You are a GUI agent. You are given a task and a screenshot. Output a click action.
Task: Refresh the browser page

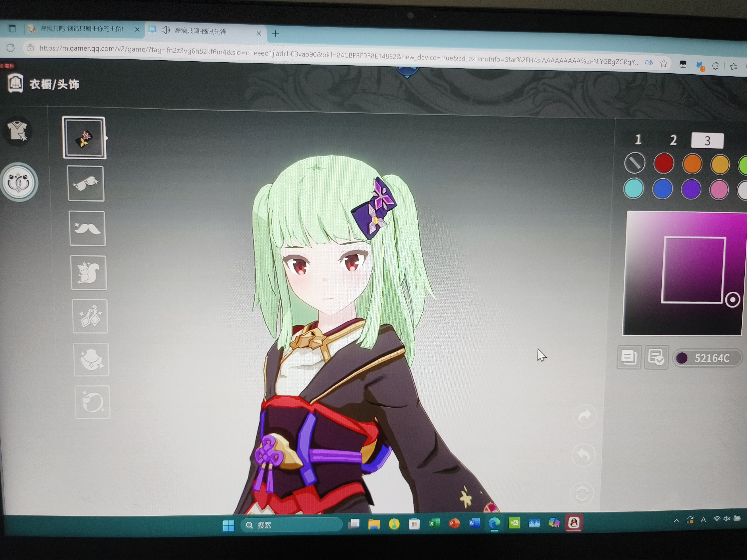[10, 48]
